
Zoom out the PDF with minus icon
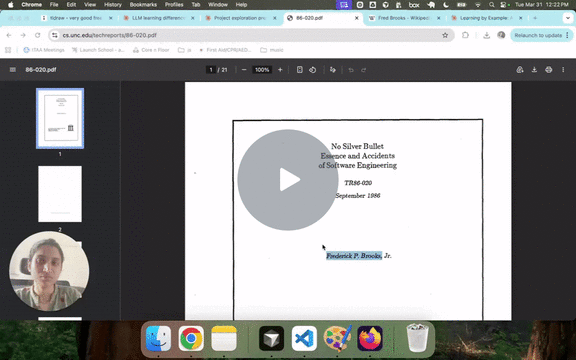tap(244, 70)
